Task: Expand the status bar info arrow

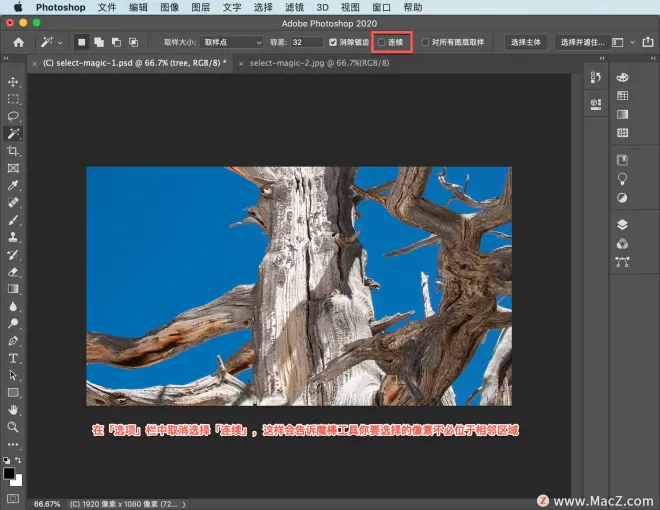Action: (x=184, y=504)
